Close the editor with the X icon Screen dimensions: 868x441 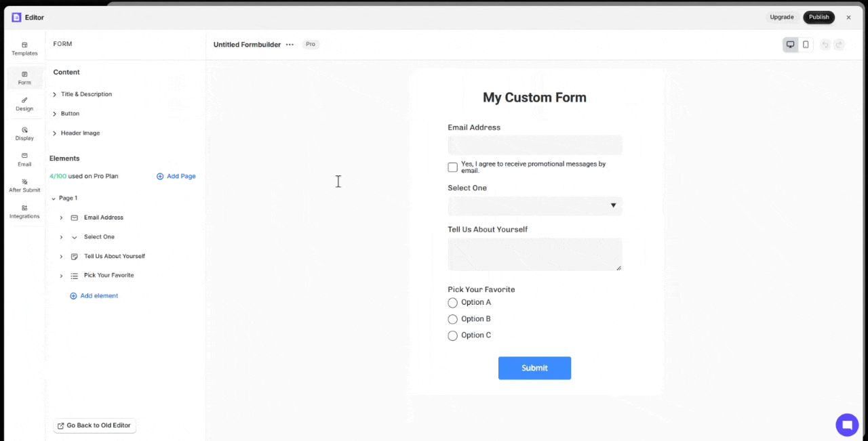coord(848,18)
